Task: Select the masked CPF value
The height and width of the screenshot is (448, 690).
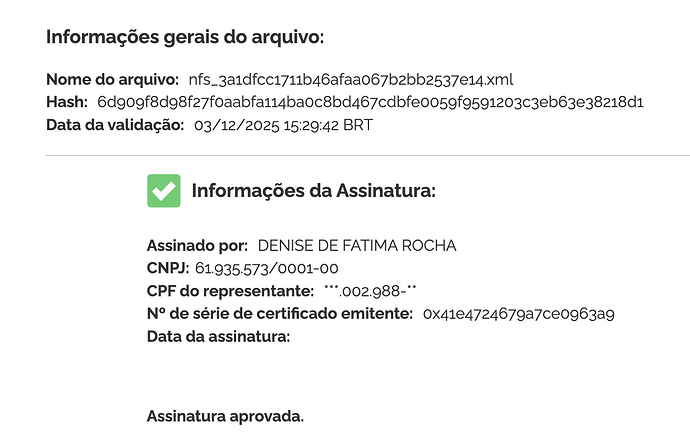Action: click(x=369, y=291)
